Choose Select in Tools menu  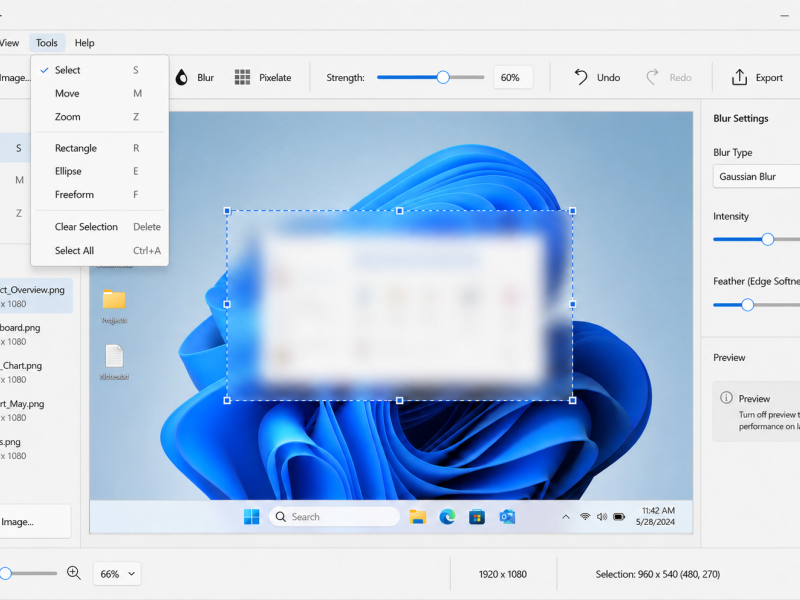click(99, 70)
